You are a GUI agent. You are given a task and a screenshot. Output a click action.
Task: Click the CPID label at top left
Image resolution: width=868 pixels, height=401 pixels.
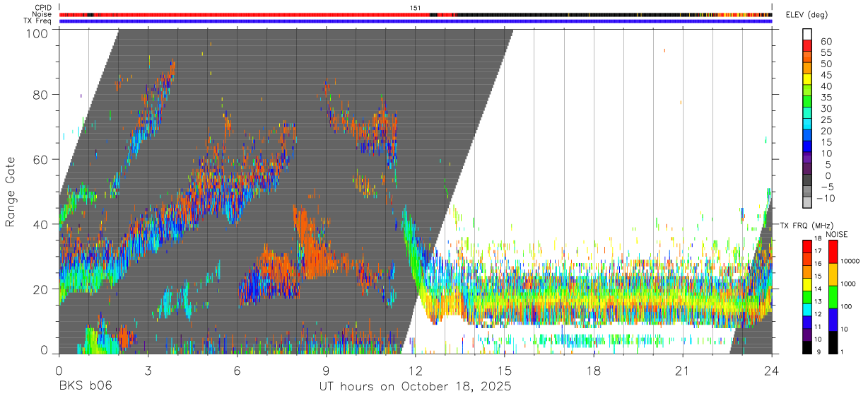tap(43, 8)
